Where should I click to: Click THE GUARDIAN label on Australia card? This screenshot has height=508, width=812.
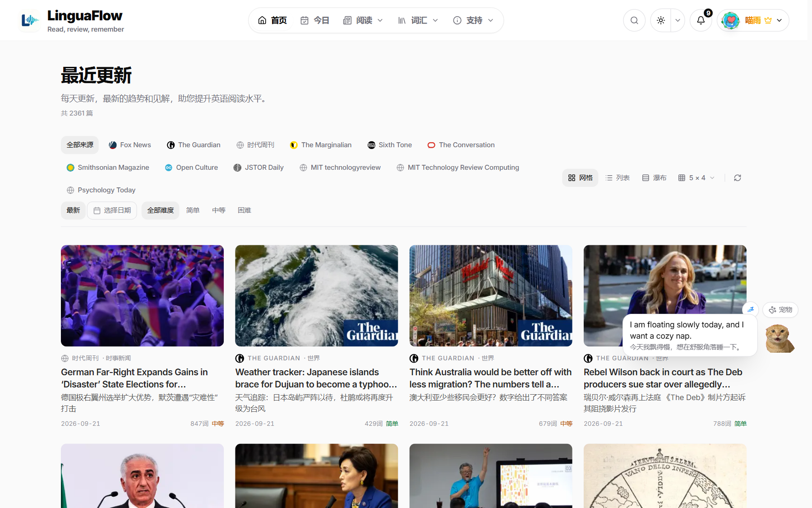pos(448,358)
